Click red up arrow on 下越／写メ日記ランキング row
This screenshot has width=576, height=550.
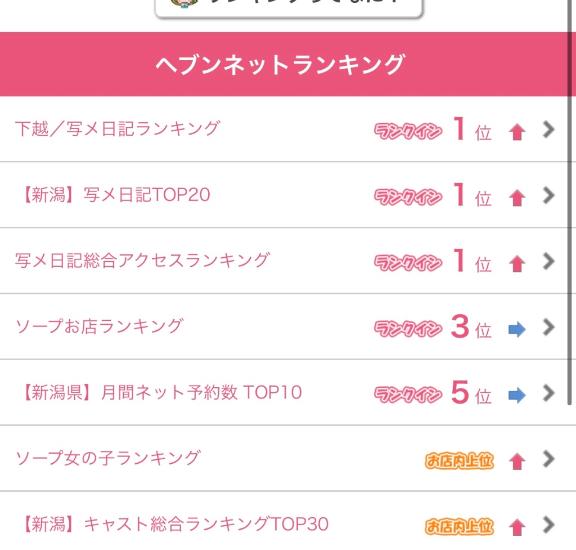coord(517,132)
